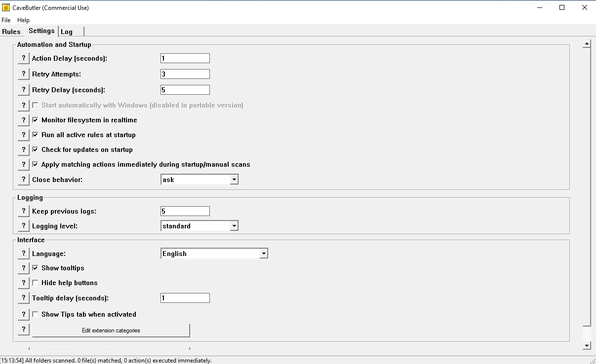
Task: Minimize the CaveButler window
Action: (x=539, y=8)
